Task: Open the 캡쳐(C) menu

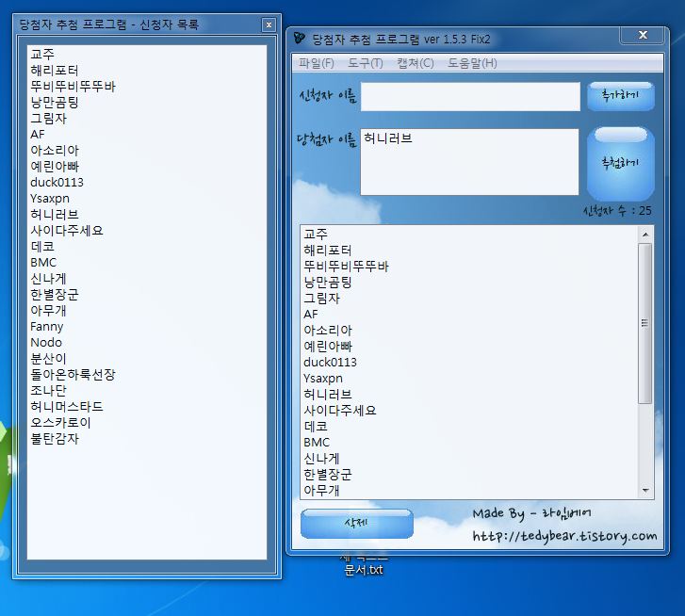Action: (x=415, y=64)
